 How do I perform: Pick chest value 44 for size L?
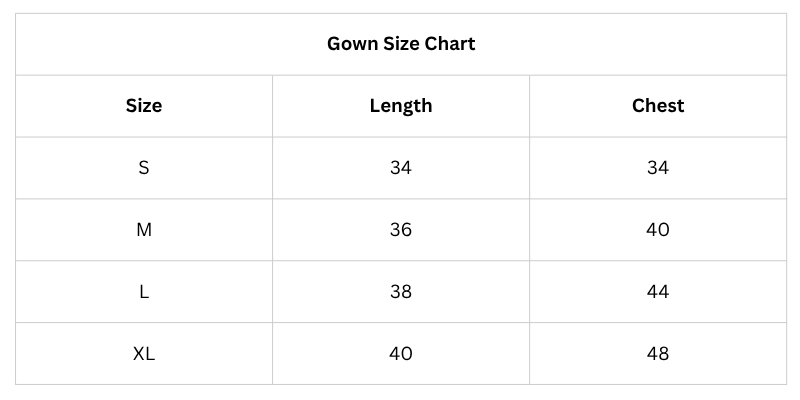(x=658, y=292)
